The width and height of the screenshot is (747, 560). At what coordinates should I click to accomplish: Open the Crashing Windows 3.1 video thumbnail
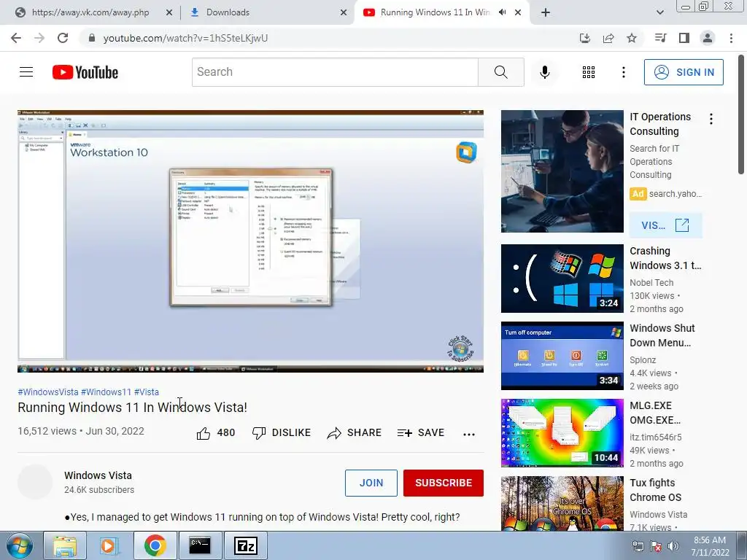click(562, 279)
